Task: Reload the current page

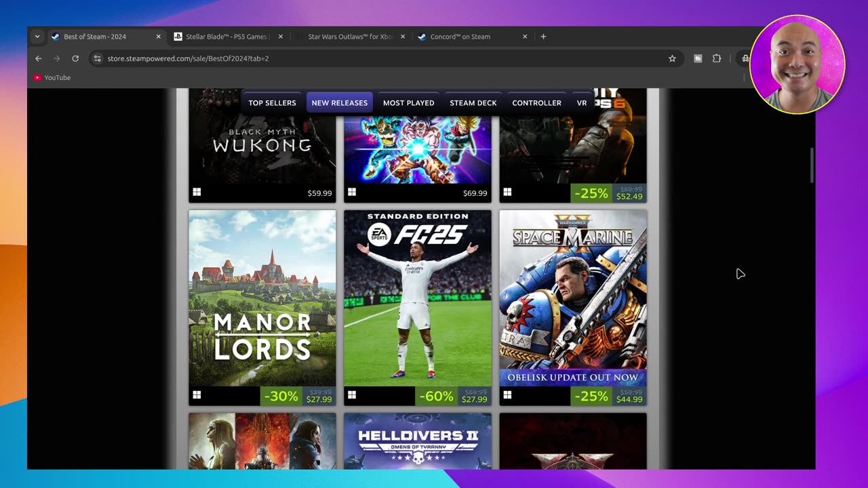Action: point(75,58)
